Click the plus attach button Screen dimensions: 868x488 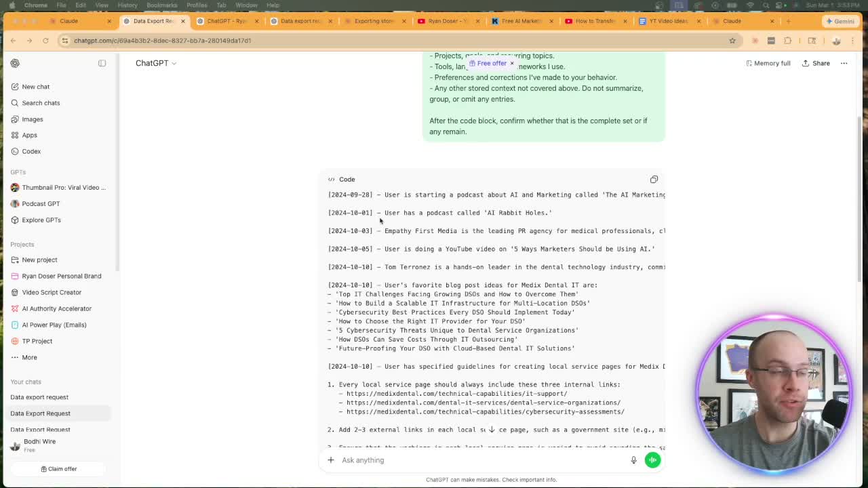tap(331, 460)
